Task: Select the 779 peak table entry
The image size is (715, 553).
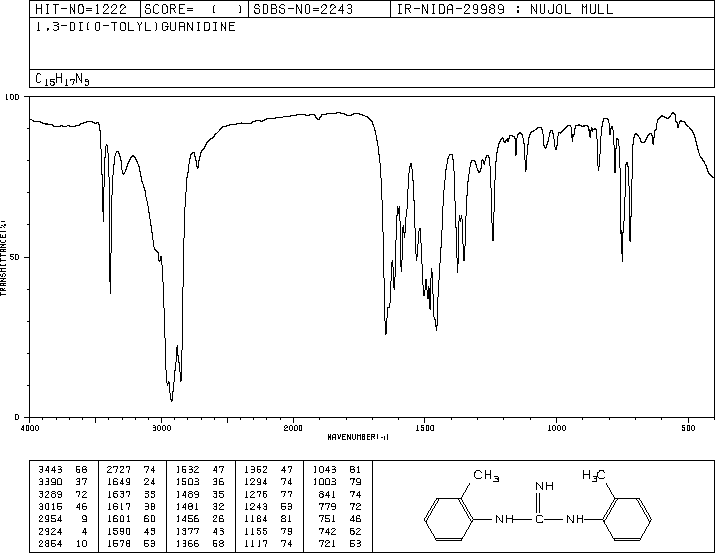Action: tap(340, 506)
